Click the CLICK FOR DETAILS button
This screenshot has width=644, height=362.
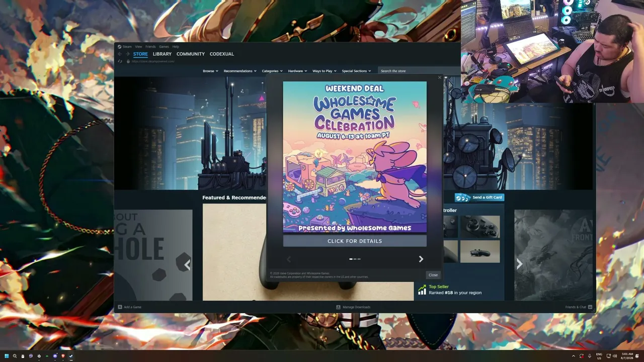(355, 241)
